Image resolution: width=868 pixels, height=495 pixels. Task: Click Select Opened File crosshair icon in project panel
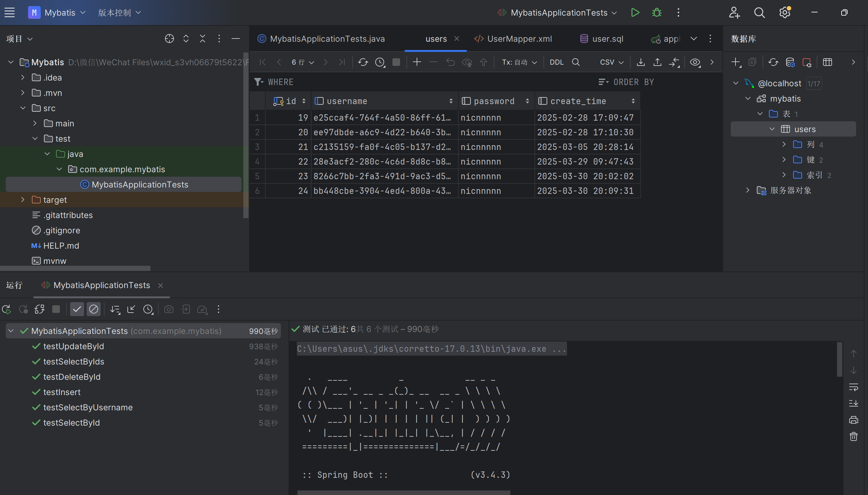(169, 39)
